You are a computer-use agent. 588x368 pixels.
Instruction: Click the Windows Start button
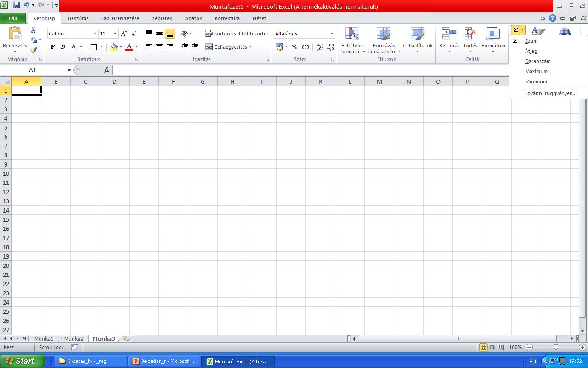click(x=23, y=361)
